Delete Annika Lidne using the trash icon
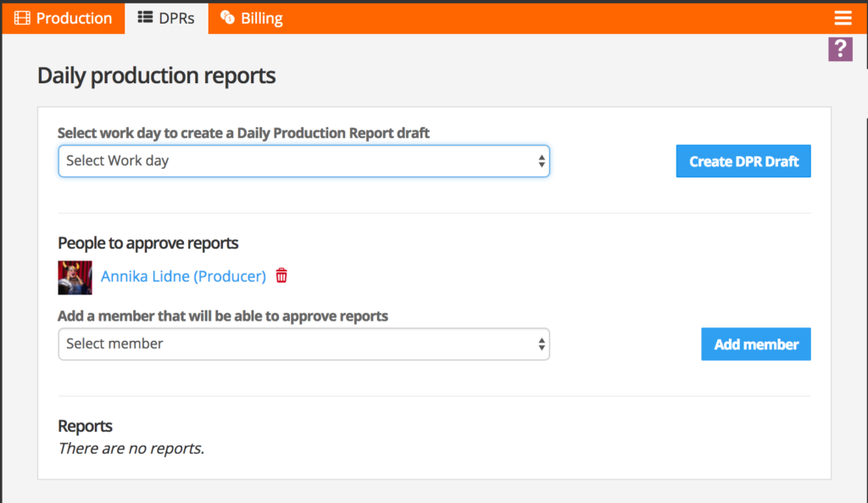 pos(281,276)
